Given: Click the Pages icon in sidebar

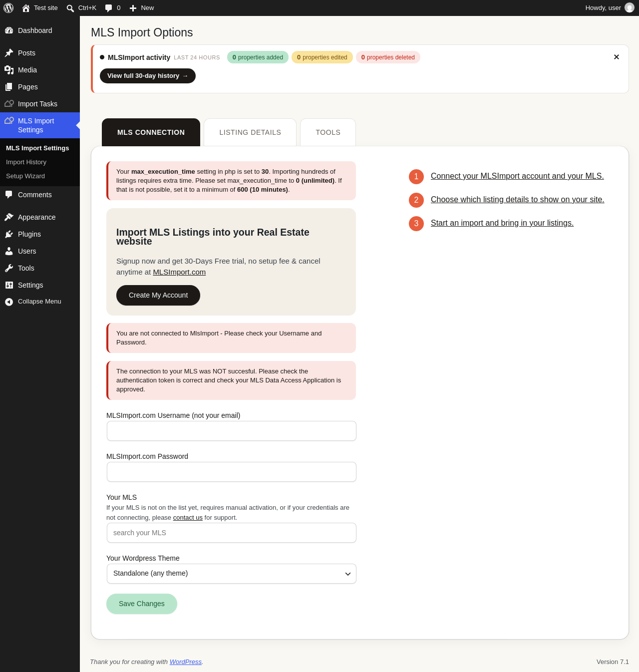Looking at the screenshot, I should (x=9, y=87).
